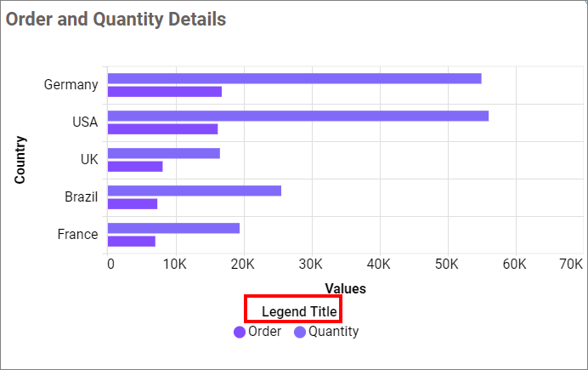Select the USA Quantity bar
The width and height of the screenshot is (588, 370).
click(x=297, y=116)
